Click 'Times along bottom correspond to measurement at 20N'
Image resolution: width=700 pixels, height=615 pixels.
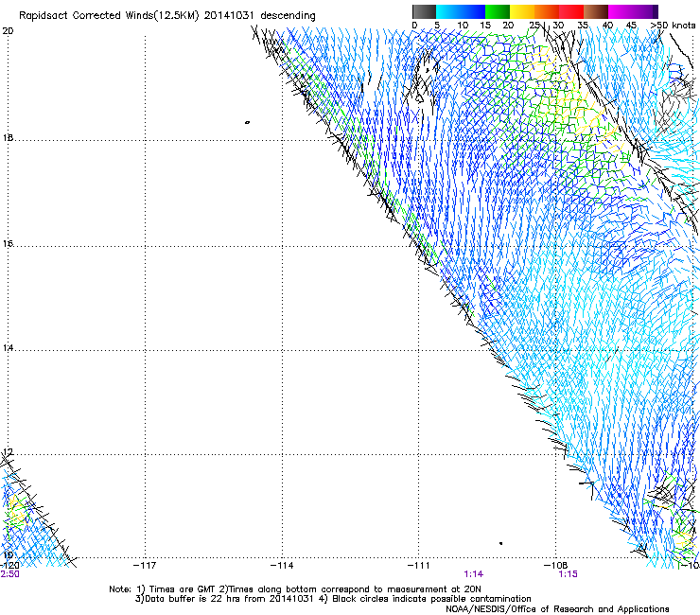pyautogui.click(x=354, y=589)
